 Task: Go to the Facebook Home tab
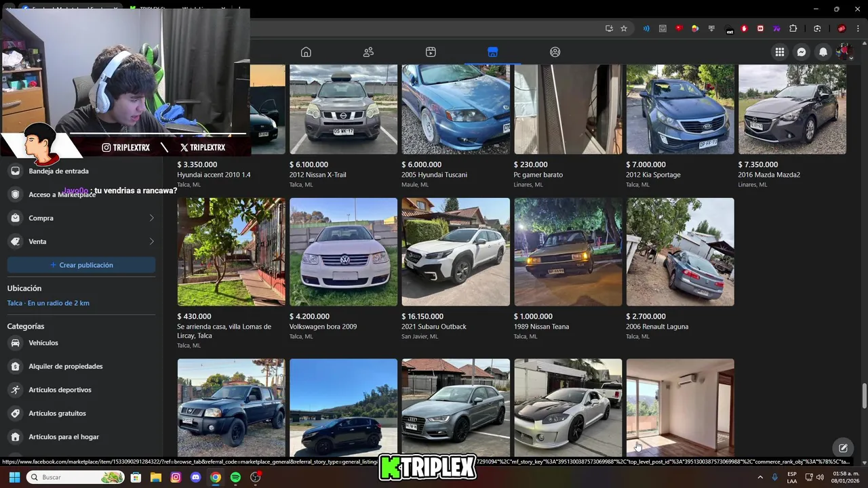306,52
